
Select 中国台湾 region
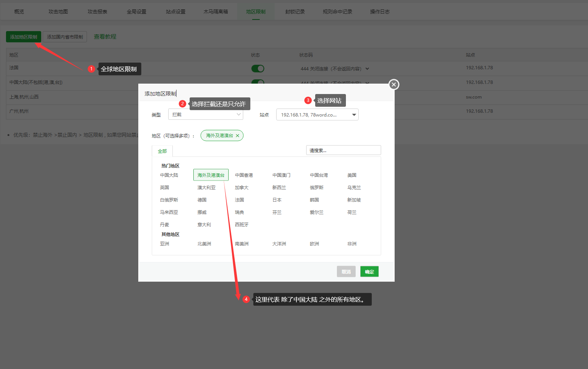point(319,175)
